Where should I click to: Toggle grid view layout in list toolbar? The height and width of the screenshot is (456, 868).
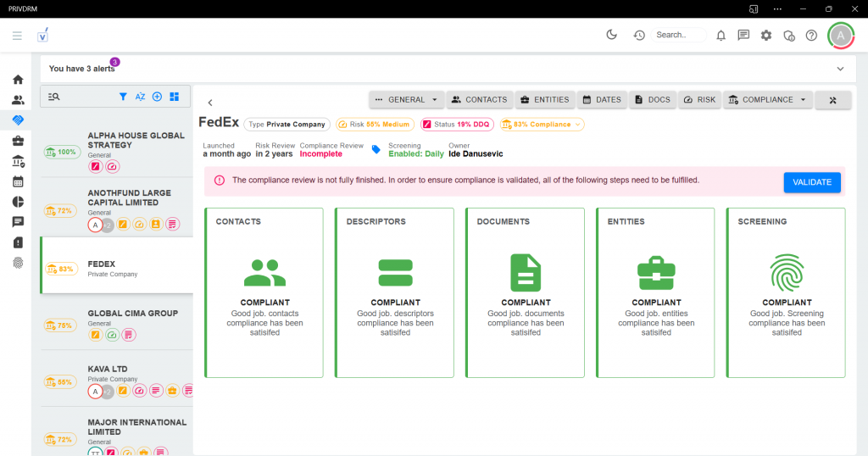pyautogui.click(x=174, y=97)
